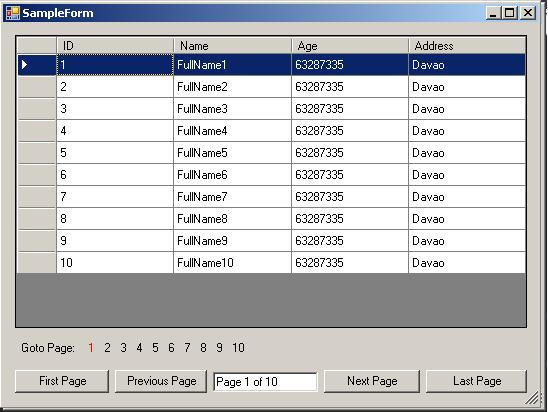The width and height of the screenshot is (548, 412).
Task: Click the ID column header
Action: pos(115,46)
